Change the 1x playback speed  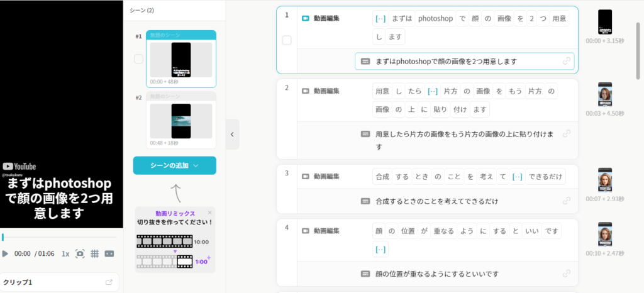pos(65,253)
